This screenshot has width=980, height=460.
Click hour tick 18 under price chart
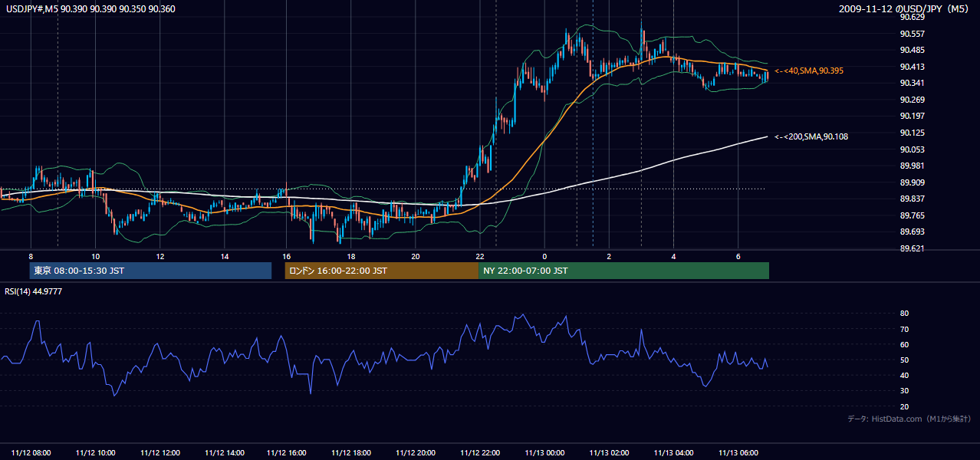coord(350,256)
